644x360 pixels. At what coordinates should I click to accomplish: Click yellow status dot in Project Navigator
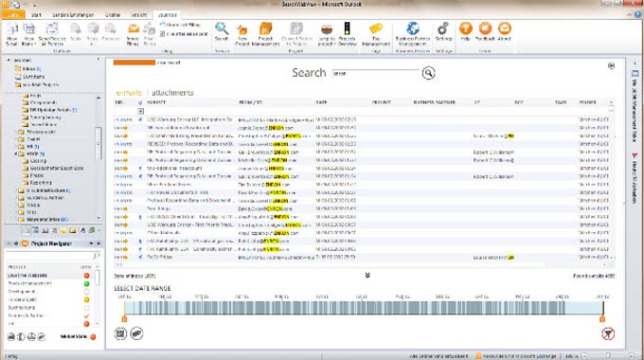[87, 299]
